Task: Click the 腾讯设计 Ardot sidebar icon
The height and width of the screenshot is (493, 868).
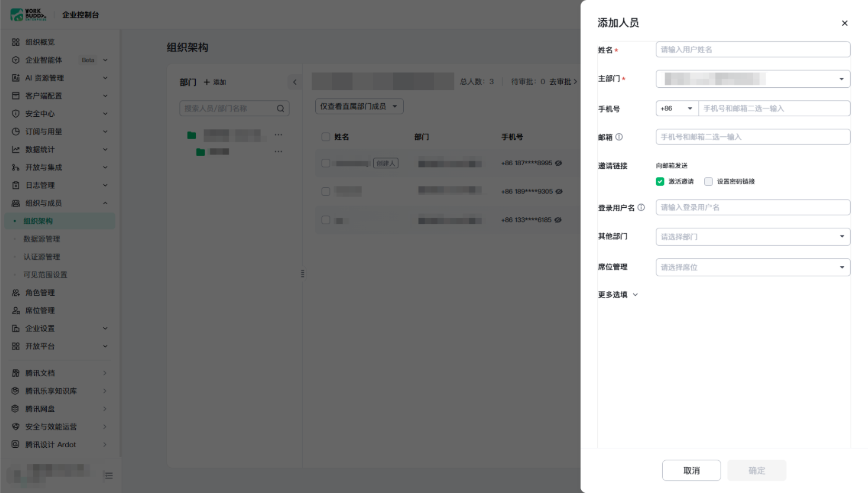Action: (16, 445)
